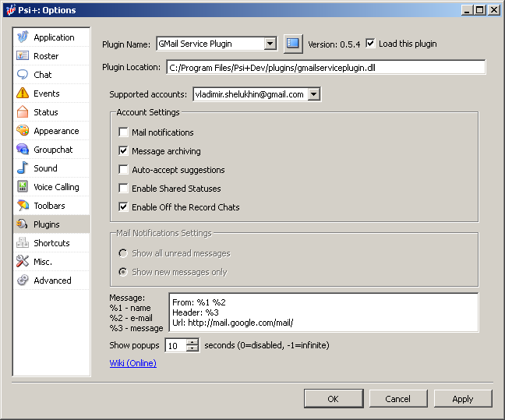Enable Mail notifications checkbox
The width and height of the screenshot is (505, 420).
pos(123,132)
